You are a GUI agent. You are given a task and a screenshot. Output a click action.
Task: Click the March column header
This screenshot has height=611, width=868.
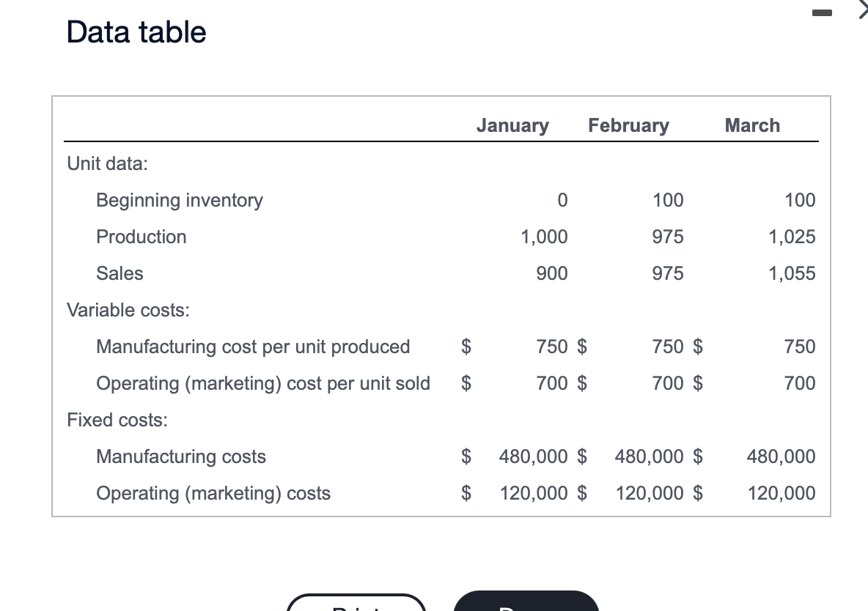pyautogui.click(x=752, y=125)
